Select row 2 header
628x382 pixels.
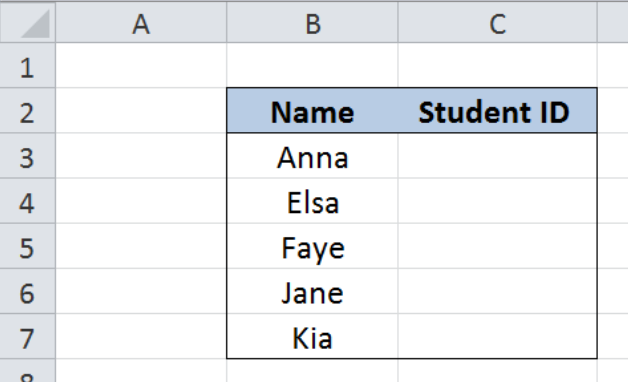pyautogui.click(x=28, y=111)
